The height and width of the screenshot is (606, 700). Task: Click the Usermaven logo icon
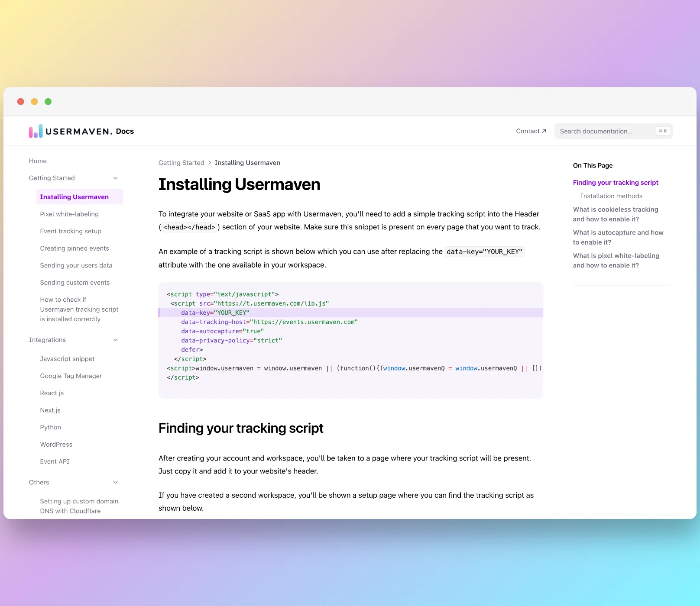pos(36,131)
